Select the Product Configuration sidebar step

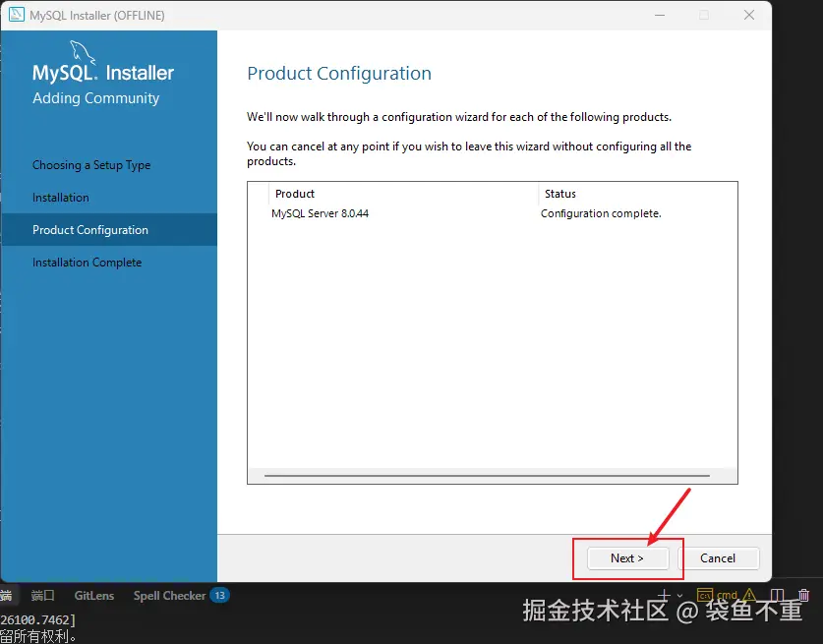click(109, 230)
